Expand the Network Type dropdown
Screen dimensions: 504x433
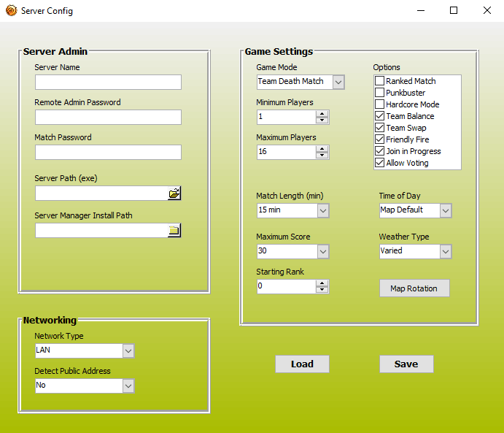point(128,350)
